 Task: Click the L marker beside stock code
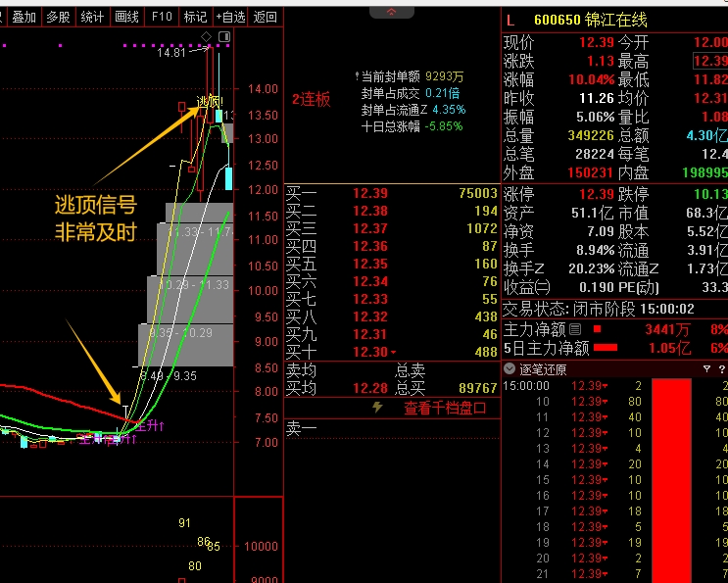point(510,20)
